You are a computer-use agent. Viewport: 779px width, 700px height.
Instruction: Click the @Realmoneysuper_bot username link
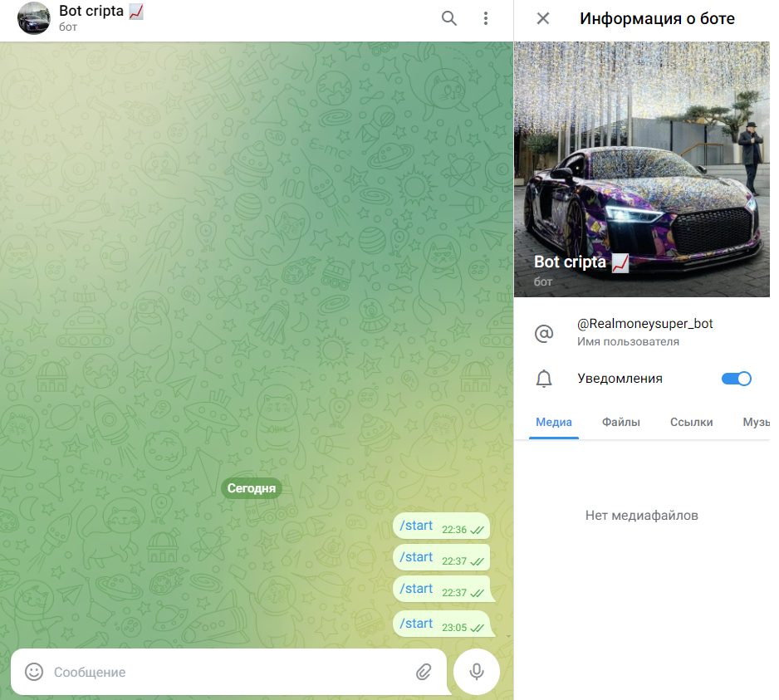(645, 324)
